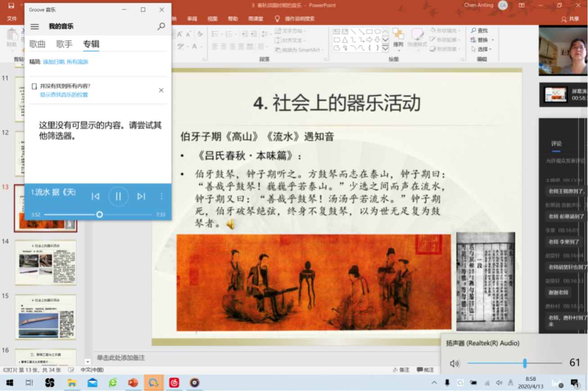Image resolution: width=588 pixels, height=391 pixels.
Task: Click link to show music locations
Action: [64, 95]
